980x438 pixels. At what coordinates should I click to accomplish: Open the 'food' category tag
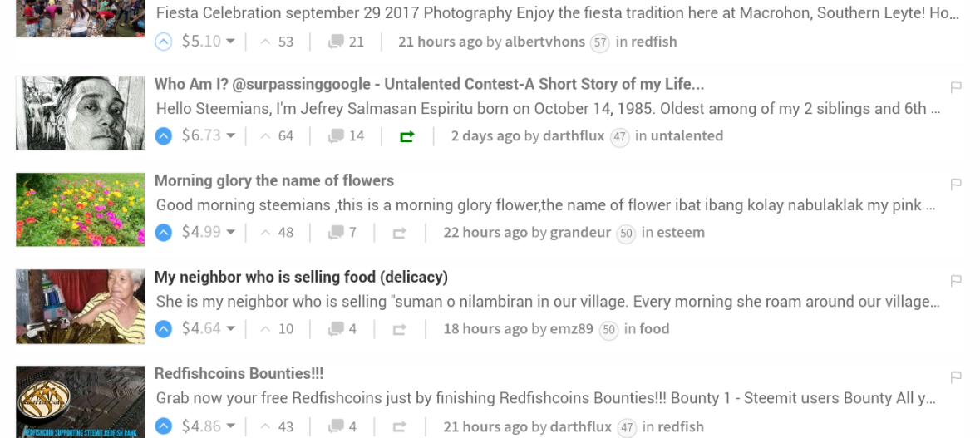(654, 329)
